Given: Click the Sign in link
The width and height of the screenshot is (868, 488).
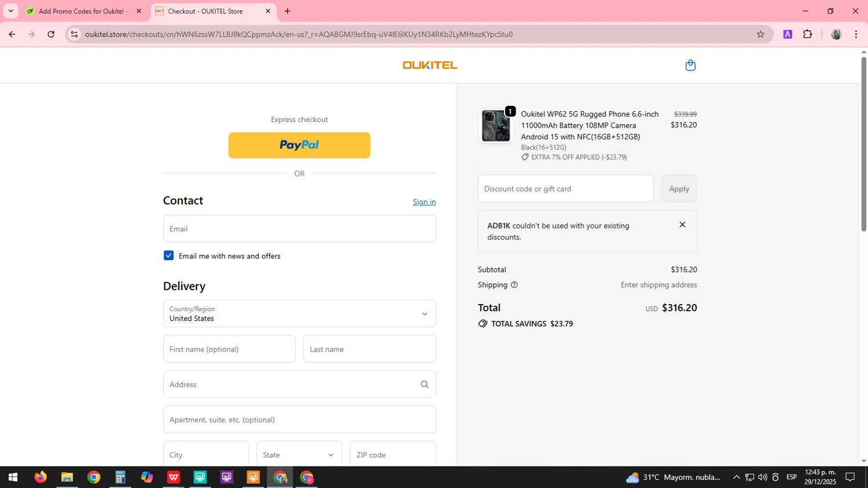Looking at the screenshot, I should coord(424,202).
